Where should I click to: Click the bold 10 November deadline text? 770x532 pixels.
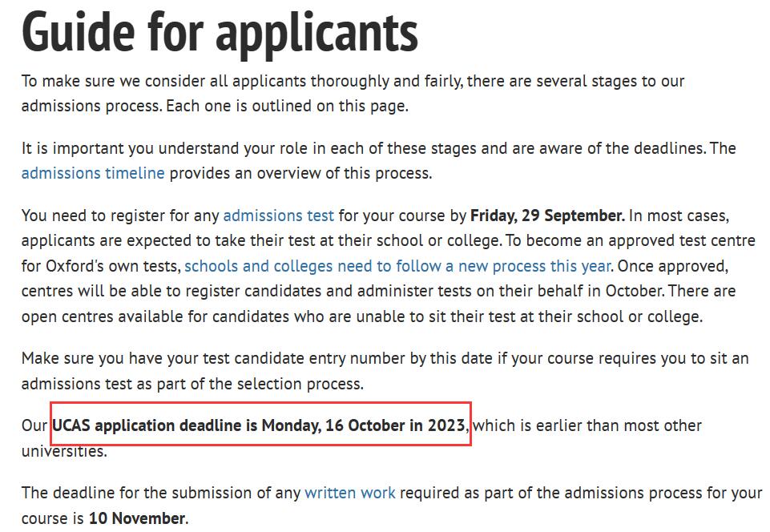137,518
